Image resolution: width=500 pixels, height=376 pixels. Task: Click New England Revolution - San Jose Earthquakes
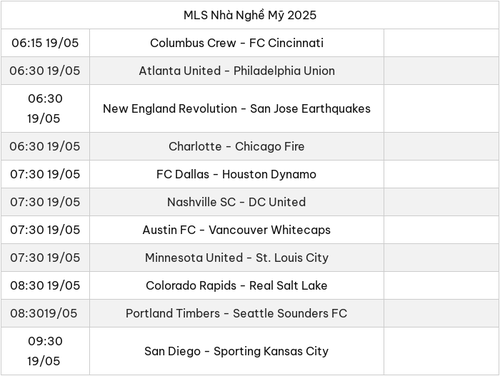pyautogui.click(x=237, y=109)
